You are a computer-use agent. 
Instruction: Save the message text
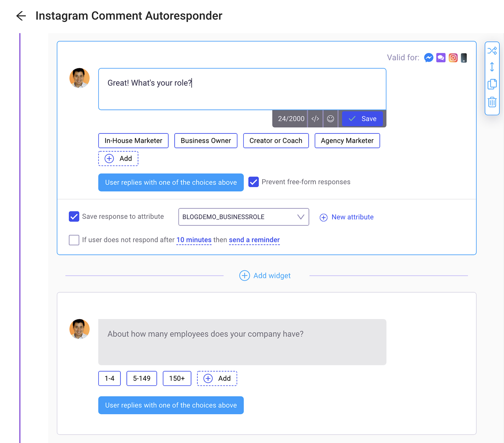363,119
